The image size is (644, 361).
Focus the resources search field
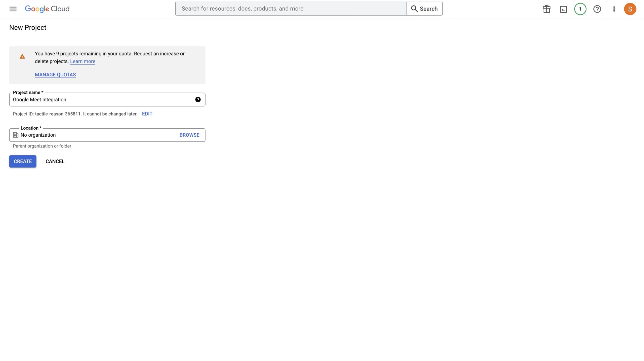(291, 9)
